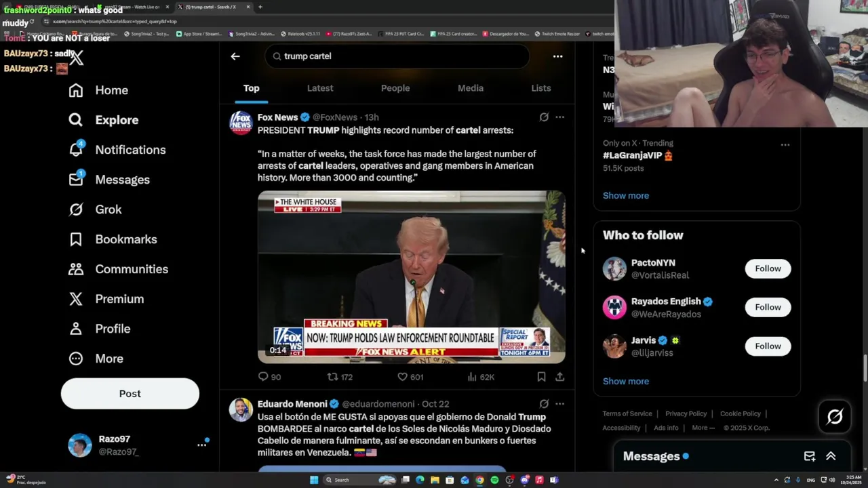Open search settings three-dot menu

point(557,56)
